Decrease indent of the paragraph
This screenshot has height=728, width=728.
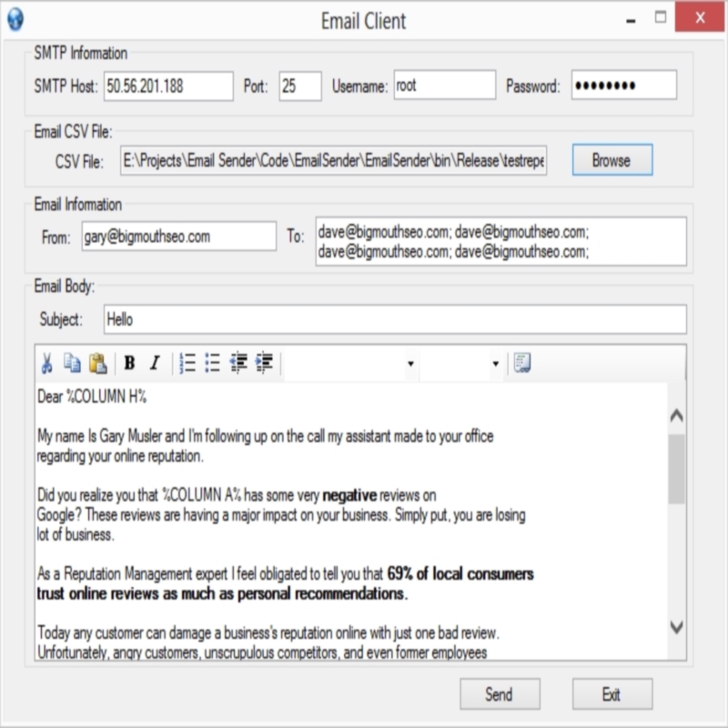238,362
